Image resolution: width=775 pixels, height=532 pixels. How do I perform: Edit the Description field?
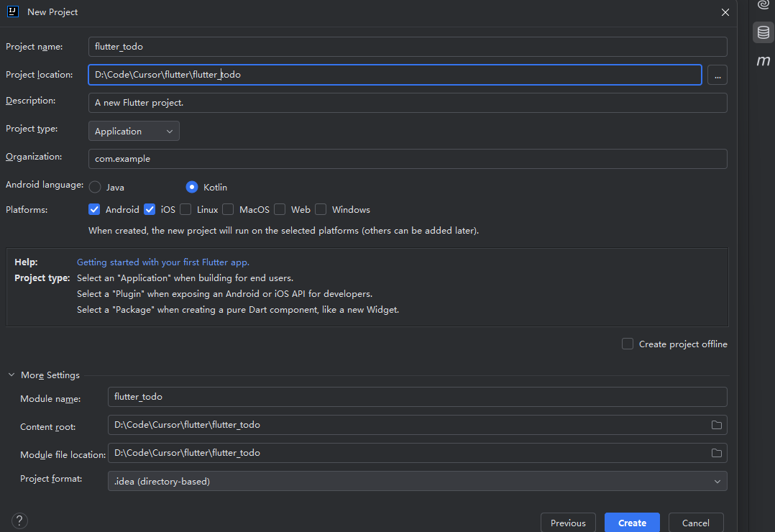(x=408, y=103)
